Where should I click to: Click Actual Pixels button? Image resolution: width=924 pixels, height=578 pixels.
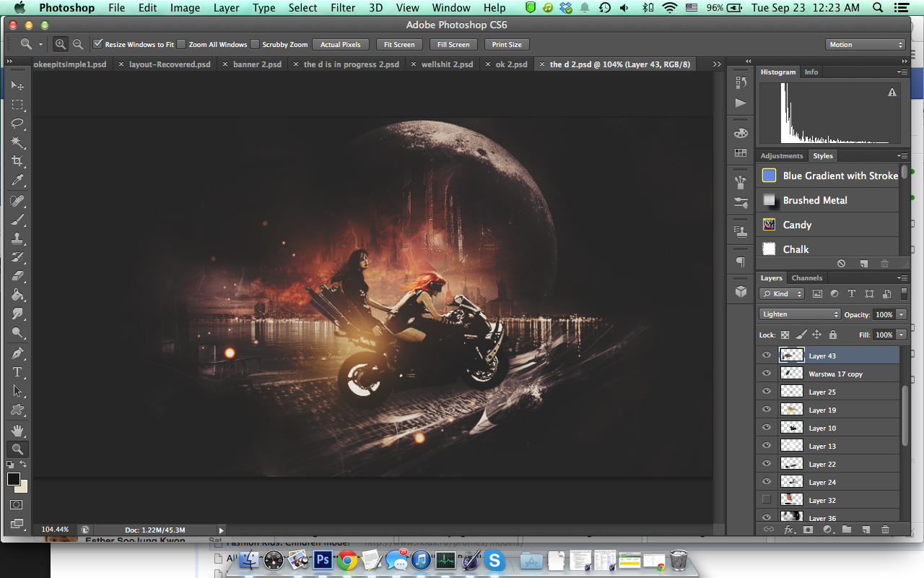click(341, 44)
